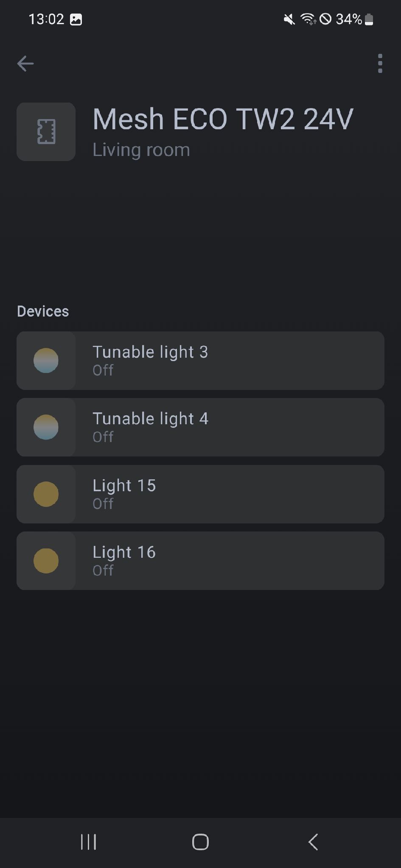The height and width of the screenshot is (868, 401).
Task: Toggle the Light 15 yellow circle icon
Action: pyautogui.click(x=46, y=494)
